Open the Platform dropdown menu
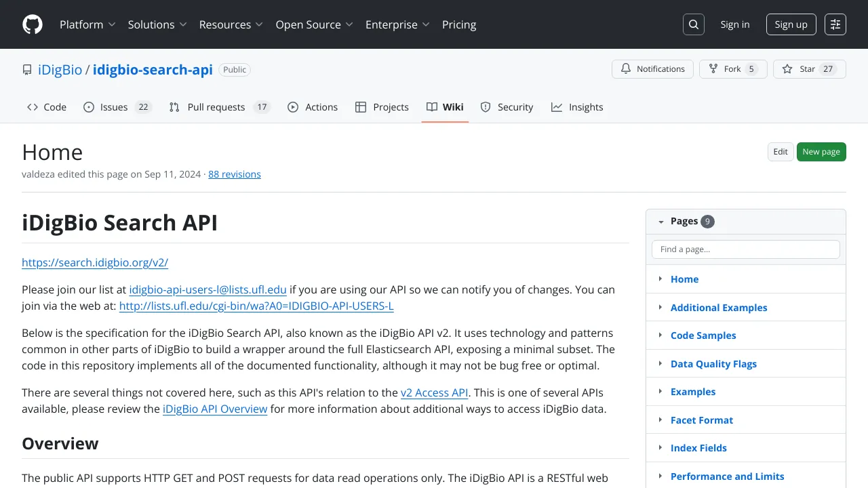 pos(88,24)
